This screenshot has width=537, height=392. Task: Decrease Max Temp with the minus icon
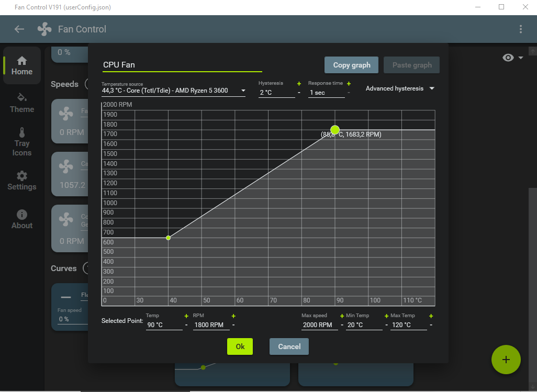[x=431, y=325]
